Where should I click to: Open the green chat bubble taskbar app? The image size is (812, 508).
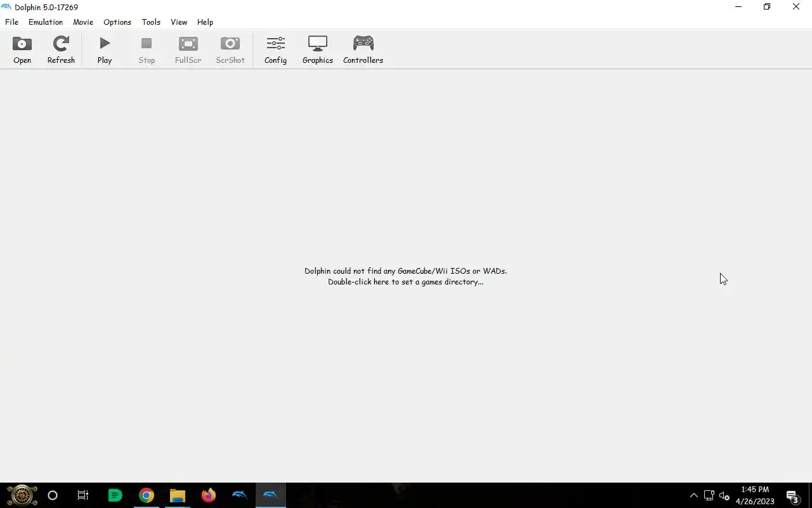(115, 495)
